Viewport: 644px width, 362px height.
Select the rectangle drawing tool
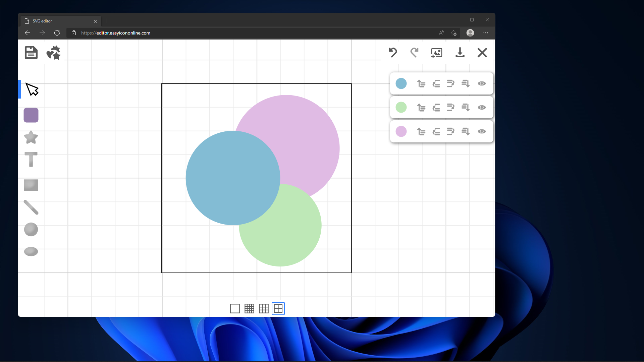[x=31, y=185]
